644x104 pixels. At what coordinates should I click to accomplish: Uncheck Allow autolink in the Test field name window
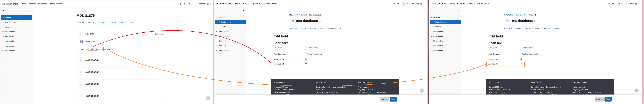tap(306, 64)
